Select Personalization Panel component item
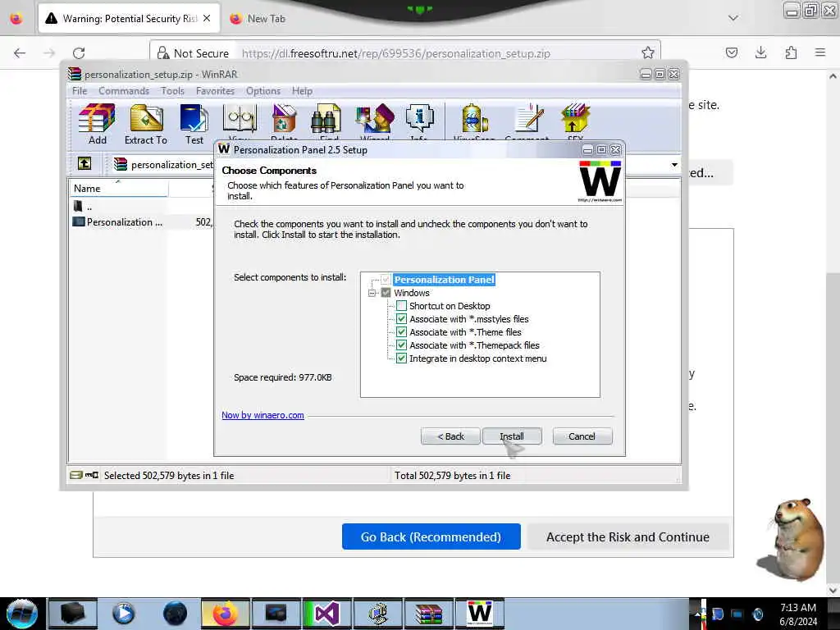 pyautogui.click(x=444, y=280)
